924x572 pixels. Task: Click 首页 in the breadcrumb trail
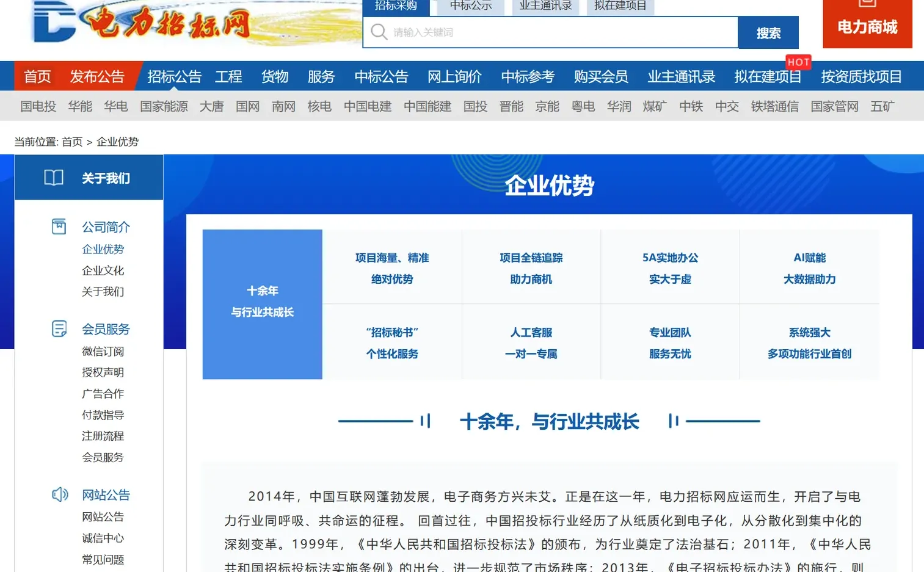click(x=71, y=141)
